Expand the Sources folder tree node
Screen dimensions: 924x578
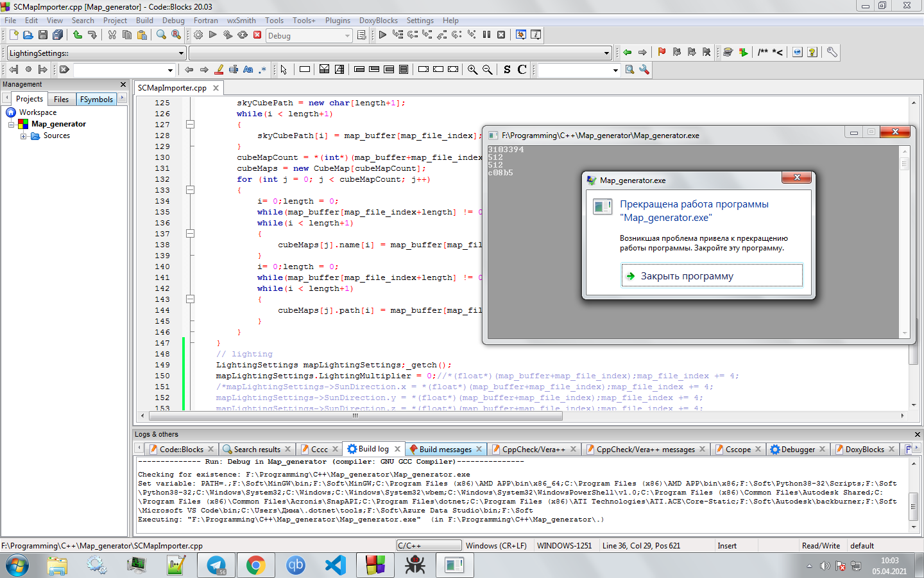coord(23,136)
